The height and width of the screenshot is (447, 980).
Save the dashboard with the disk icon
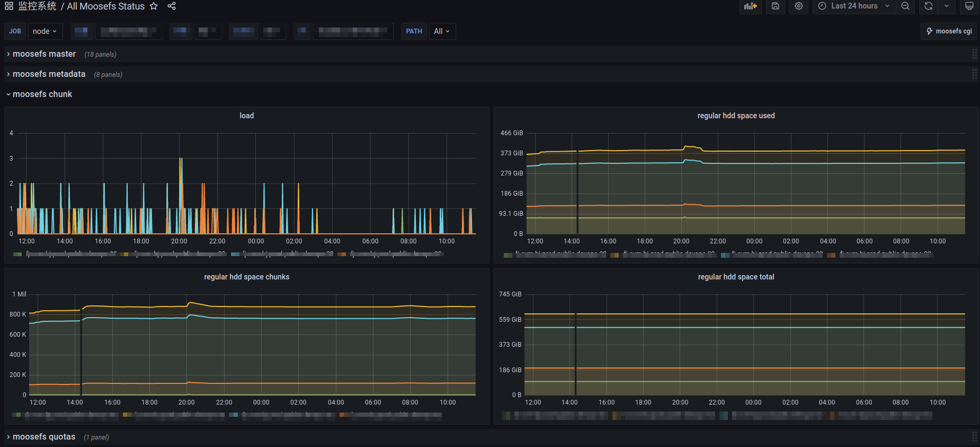coord(775,6)
